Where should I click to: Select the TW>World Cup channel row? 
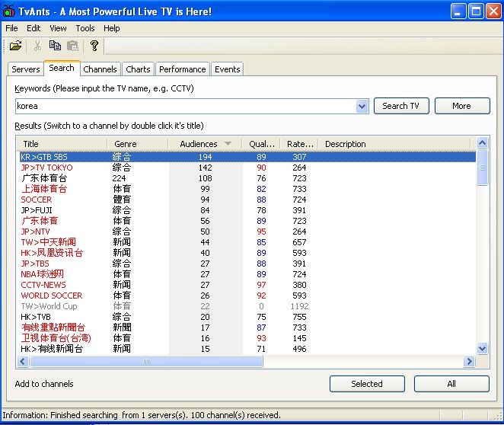[247, 306]
